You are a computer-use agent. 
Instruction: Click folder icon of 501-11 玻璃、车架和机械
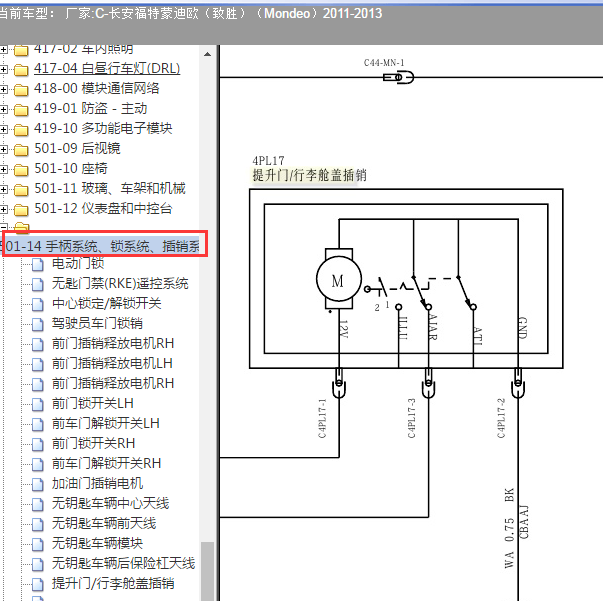pyautogui.click(x=21, y=190)
